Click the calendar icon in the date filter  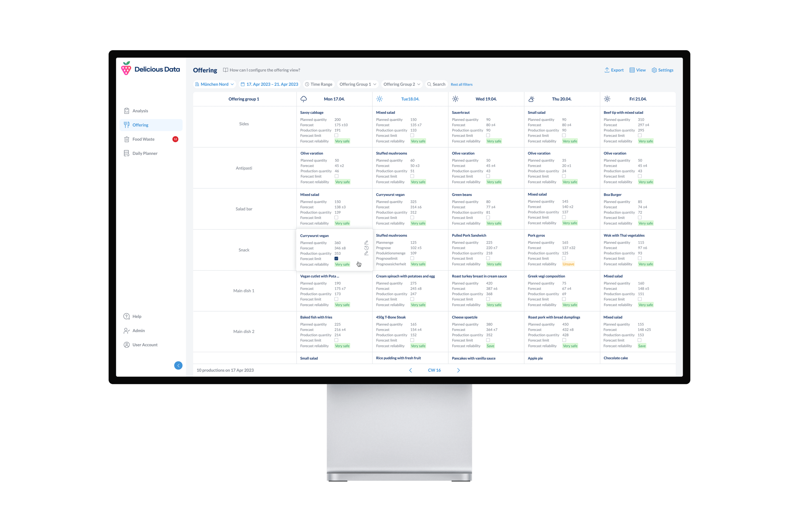click(x=243, y=84)
